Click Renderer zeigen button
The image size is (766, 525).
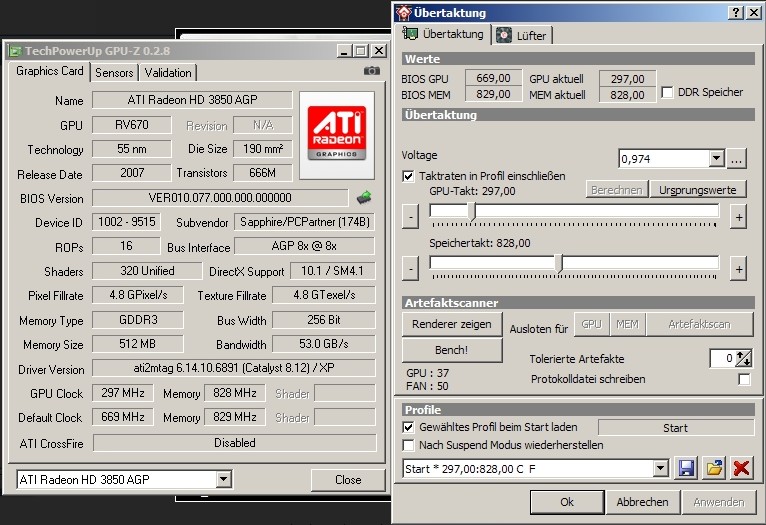[x=452, y=324]
